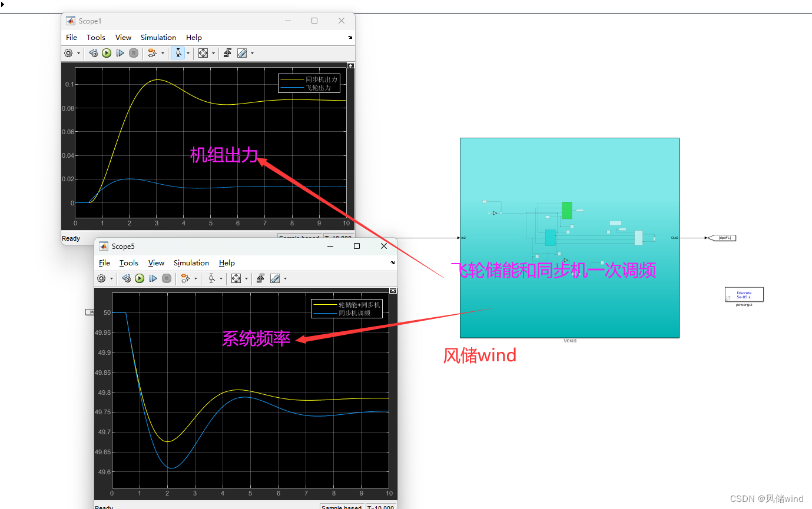Viewport: 812px width, 509px height.
Task: Close the Scope5 window
Action: (384, 246)
